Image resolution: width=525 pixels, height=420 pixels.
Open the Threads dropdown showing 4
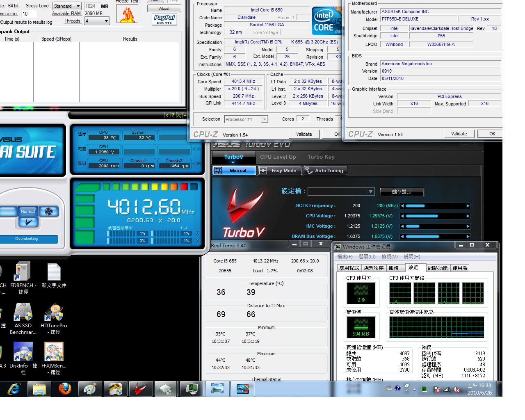click(97, 21)
